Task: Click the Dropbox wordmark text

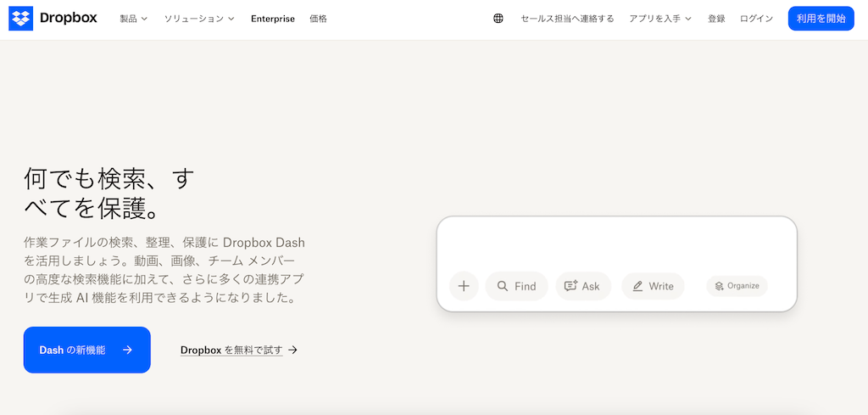Action: 68,19
